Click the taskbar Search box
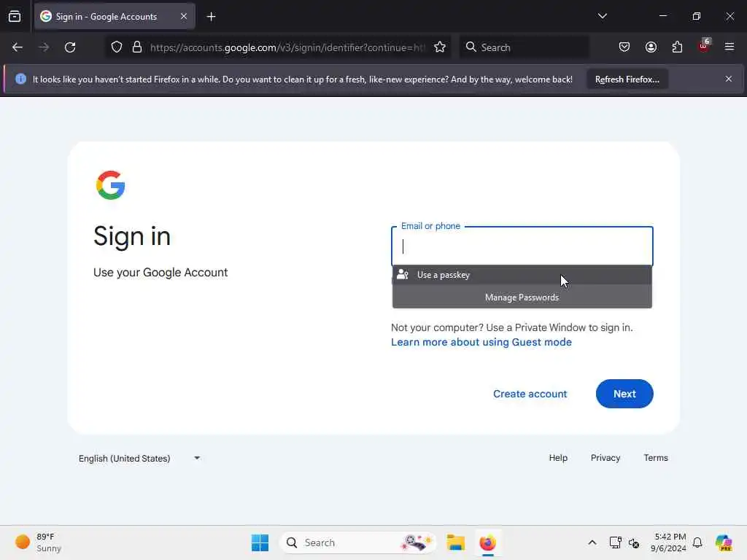 click(x=357, y=542)
